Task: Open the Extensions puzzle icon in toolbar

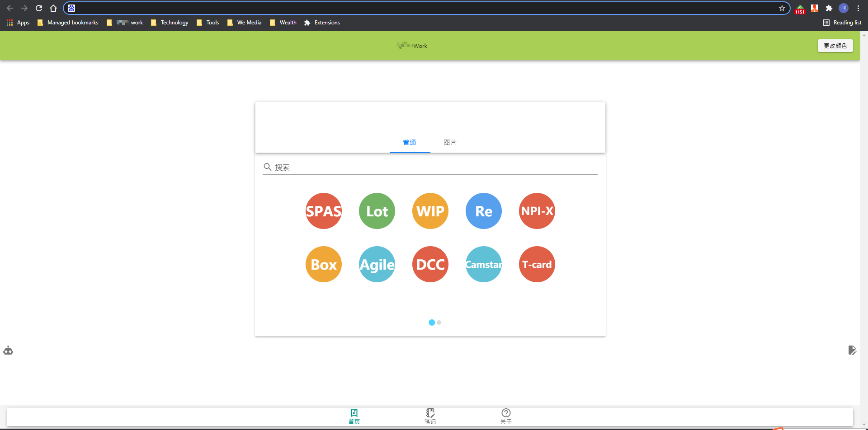Action: 829,8
